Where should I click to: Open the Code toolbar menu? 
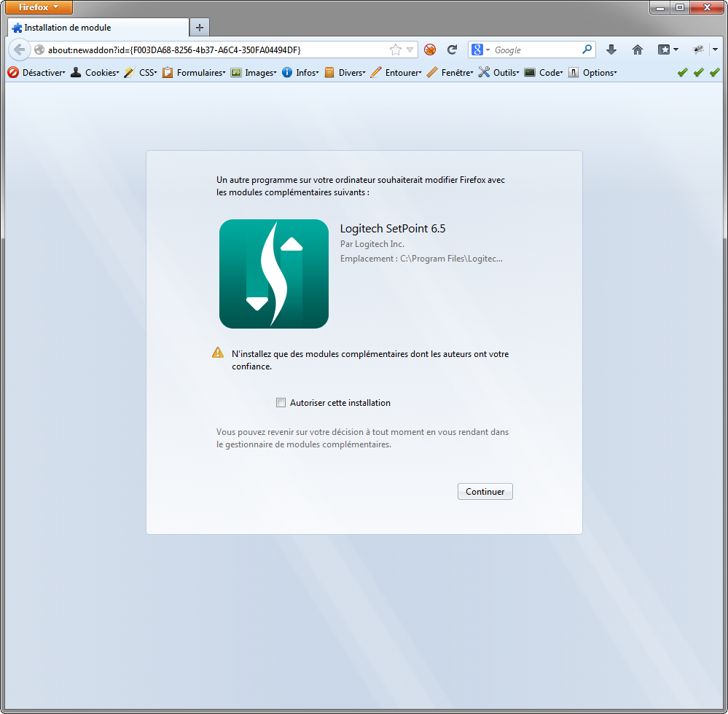tap(544, 72)
